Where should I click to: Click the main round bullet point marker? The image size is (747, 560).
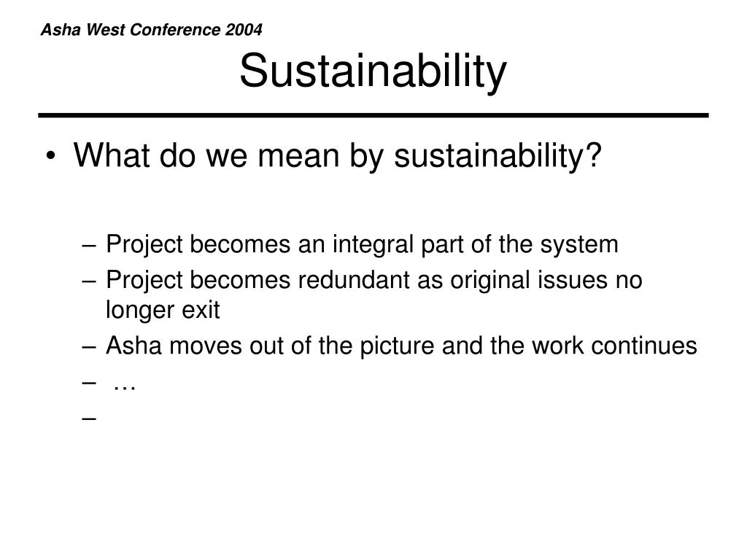(x=51, y=157)
